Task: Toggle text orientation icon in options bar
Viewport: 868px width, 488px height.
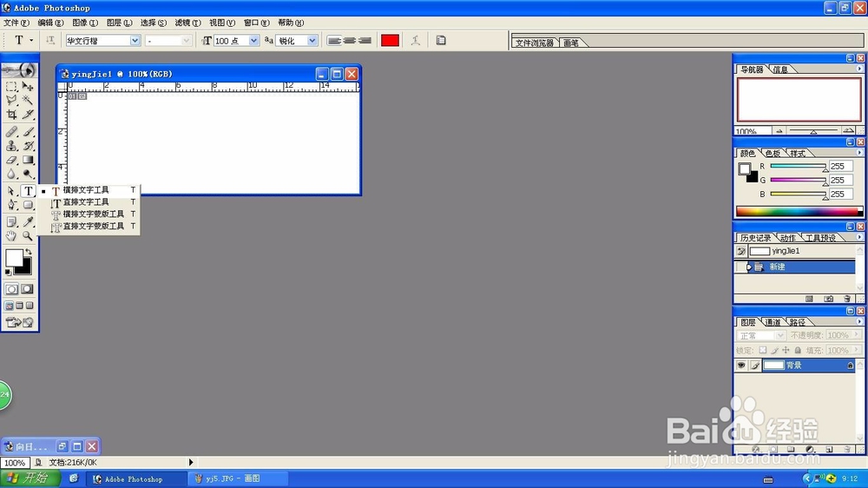Action: click(x=50, y=41)
